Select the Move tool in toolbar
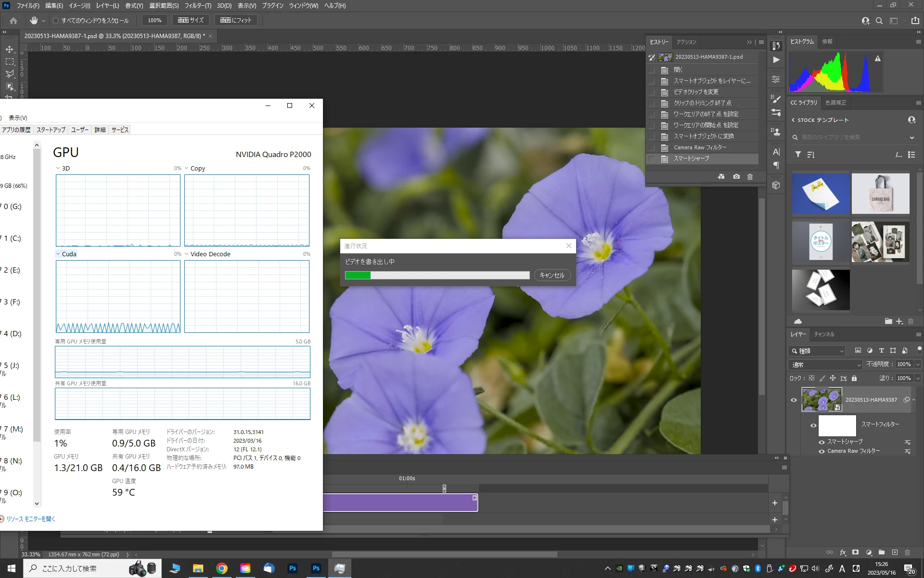The height and width of the screenshot is (578, 924). (10, 49)
